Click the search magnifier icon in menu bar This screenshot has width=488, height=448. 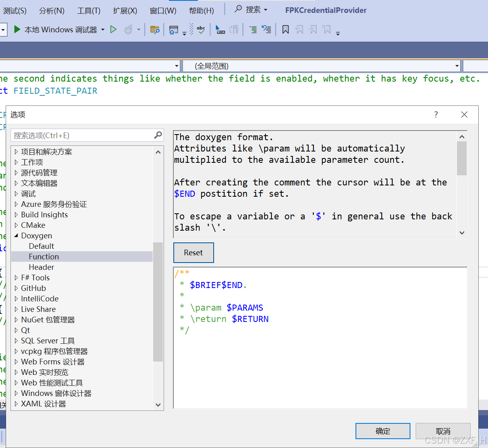tap(238, 9)
